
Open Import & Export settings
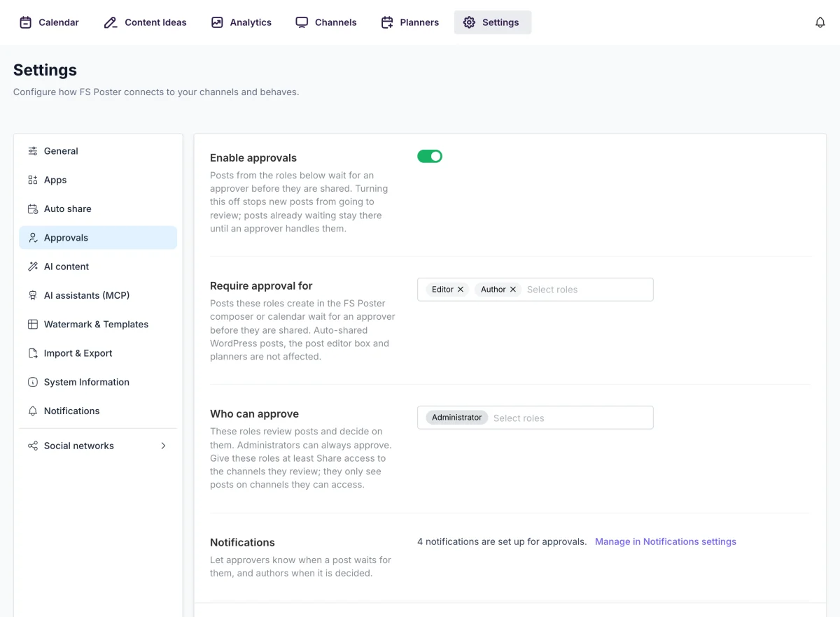coord(98,353)
